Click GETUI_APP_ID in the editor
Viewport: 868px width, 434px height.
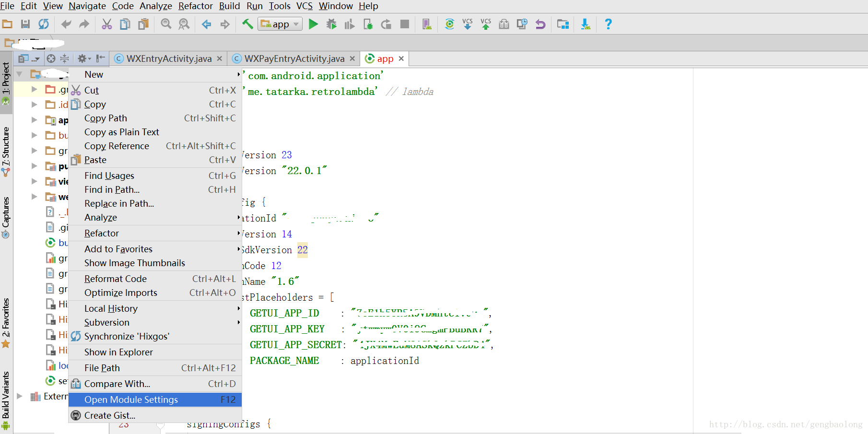tap(284, 313)
